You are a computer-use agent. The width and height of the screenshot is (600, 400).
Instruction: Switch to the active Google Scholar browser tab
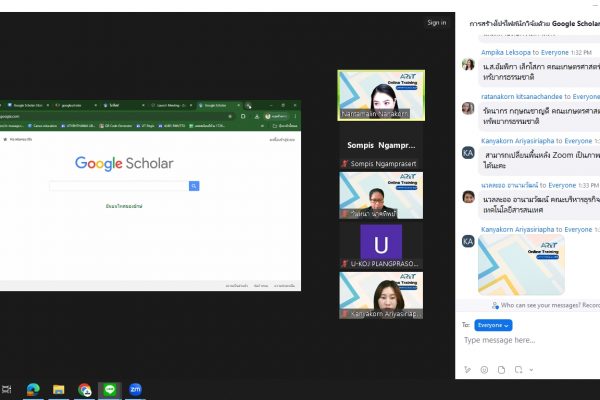pos(219,105)
